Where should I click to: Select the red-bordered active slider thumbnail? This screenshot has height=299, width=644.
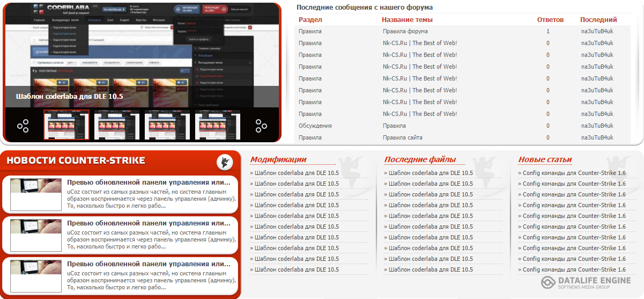[66, 125]
